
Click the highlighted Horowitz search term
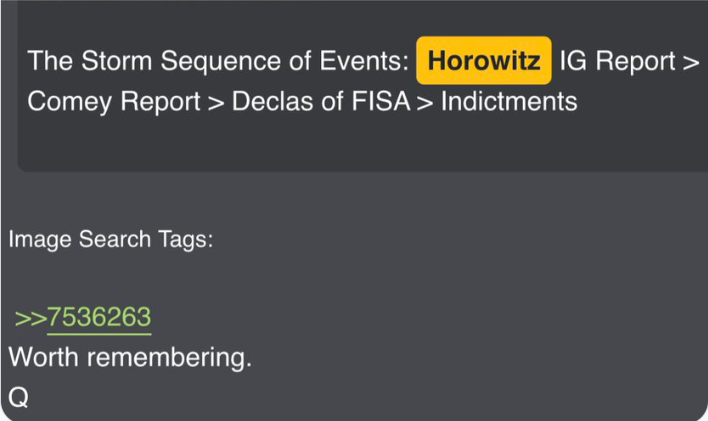point(484,61)
